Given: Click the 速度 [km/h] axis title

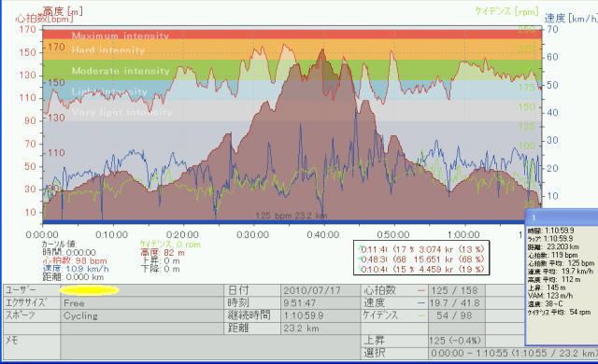Looking at the screenshot, I should 571,18.
